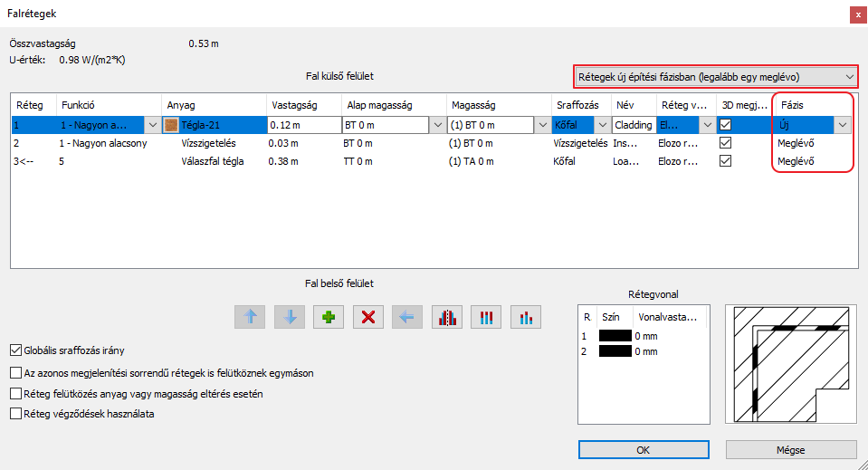Viewport: 868px width, 470px height.
Task: Click 0.03 m thickness value
Action: [x=283, y=143]
